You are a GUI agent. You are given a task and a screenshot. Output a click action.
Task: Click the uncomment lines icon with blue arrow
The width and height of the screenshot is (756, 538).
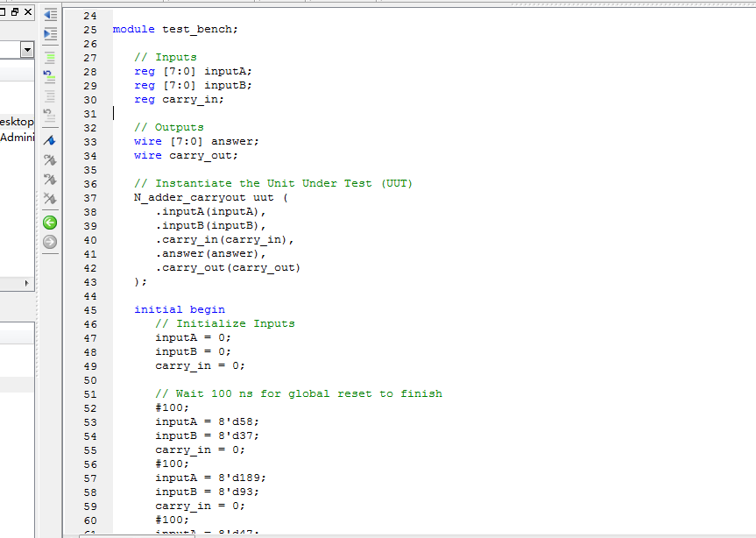point(50,76)
